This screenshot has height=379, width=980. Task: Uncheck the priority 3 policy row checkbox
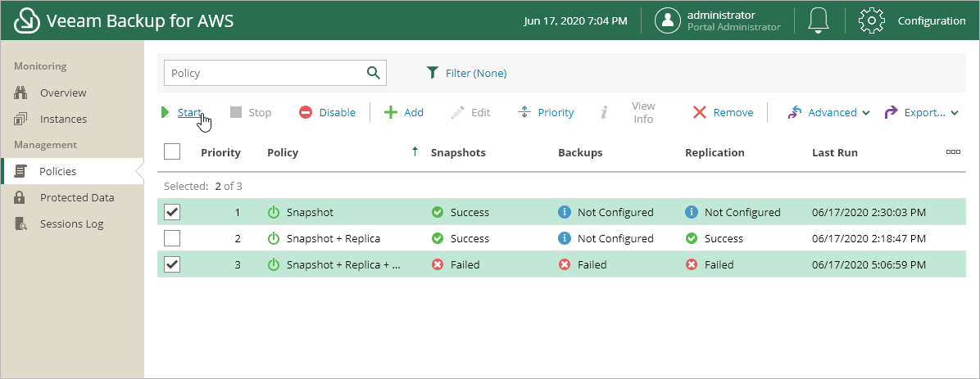tap(172, 264)
